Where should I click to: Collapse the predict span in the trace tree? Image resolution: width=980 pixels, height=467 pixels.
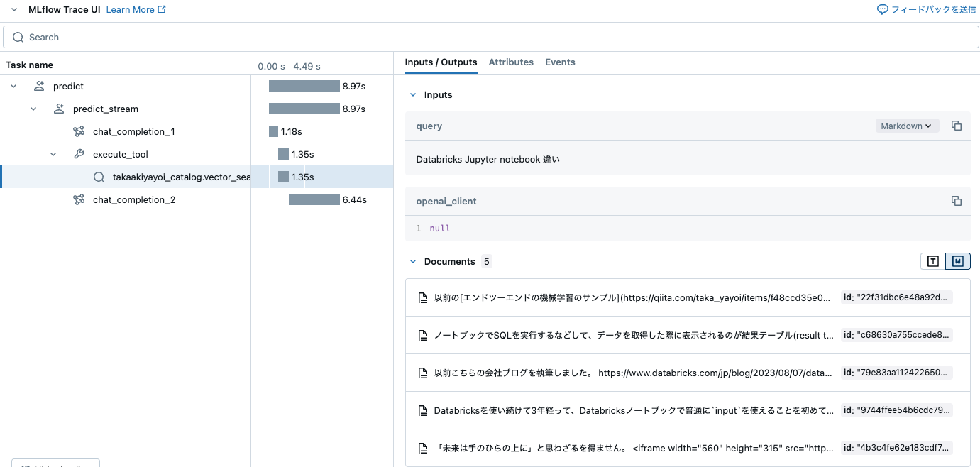point(13,86)
